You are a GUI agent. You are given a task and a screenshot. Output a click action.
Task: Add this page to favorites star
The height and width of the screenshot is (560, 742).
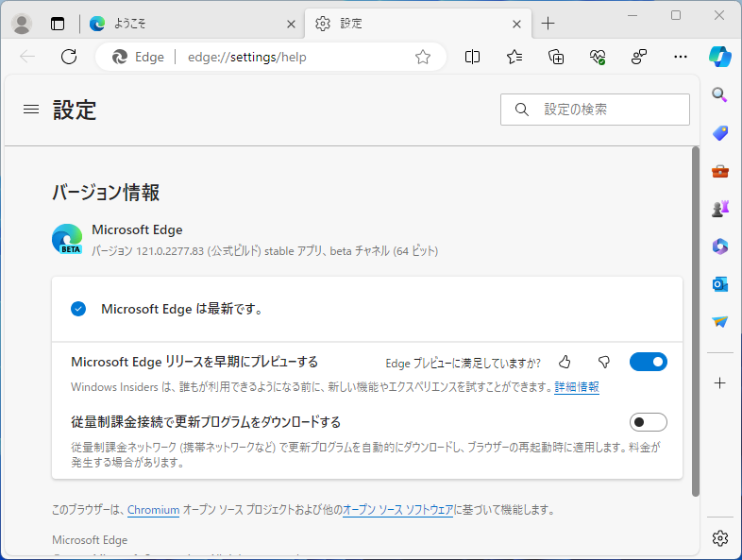coord(423,57)
